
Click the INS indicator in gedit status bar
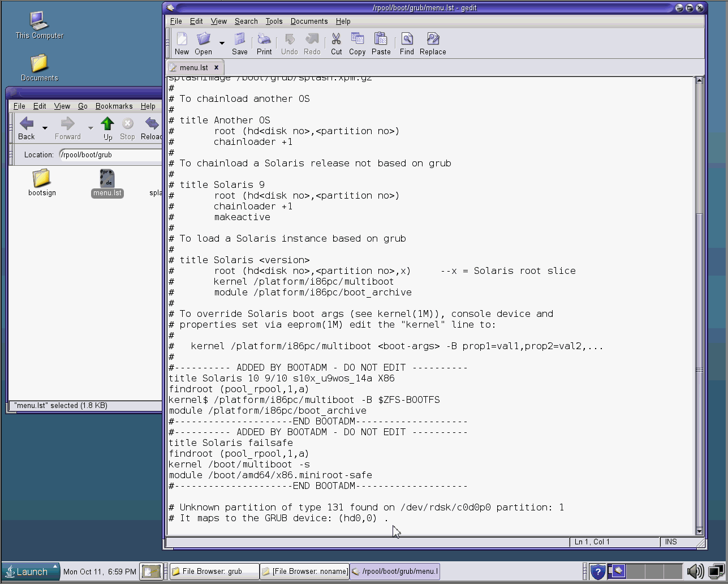pos(671,542)
